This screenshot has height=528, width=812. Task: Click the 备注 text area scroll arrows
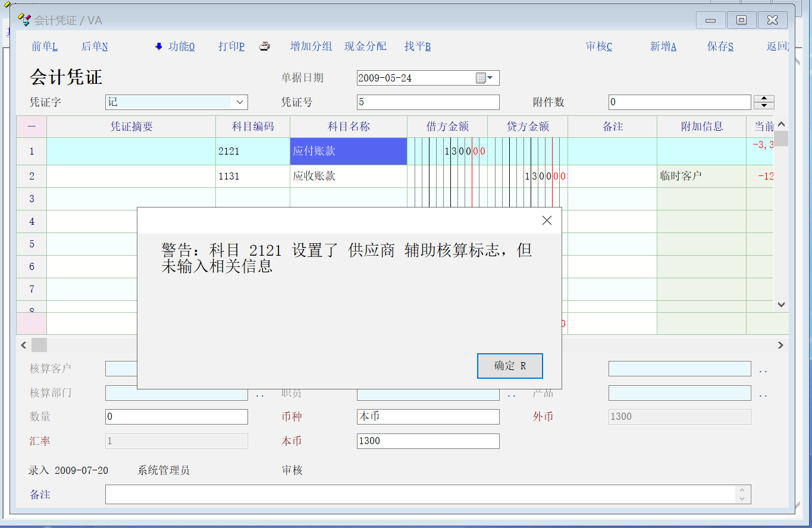(x=742, y=494)
